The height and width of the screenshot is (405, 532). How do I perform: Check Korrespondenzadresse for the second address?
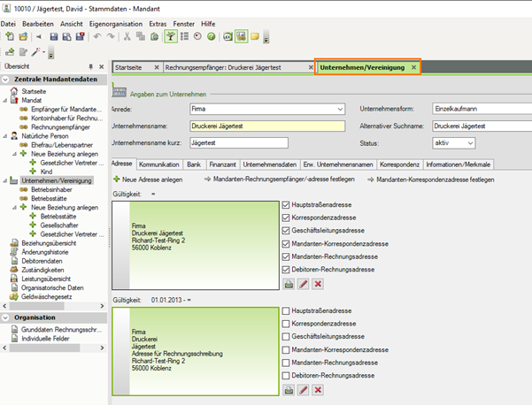point(286,325)
